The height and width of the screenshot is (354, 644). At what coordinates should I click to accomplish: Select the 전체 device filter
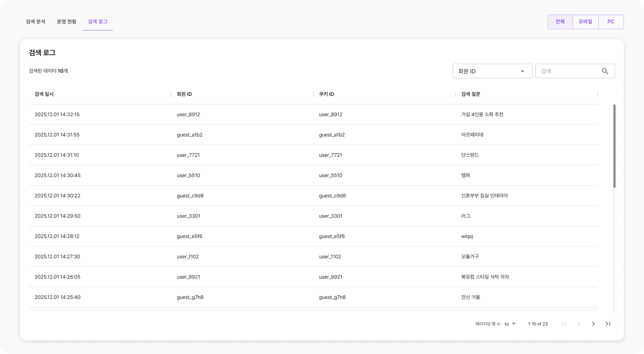click(x=560, y=22)
